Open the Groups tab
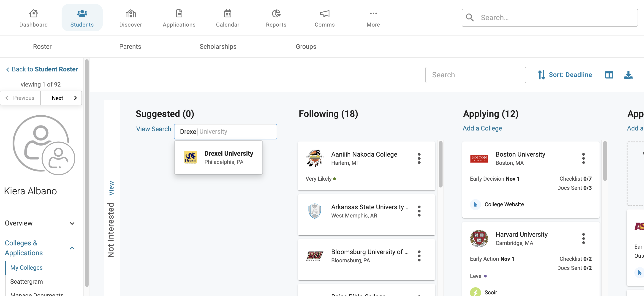This screenshot has height=296, width=644. pos(306,46)
